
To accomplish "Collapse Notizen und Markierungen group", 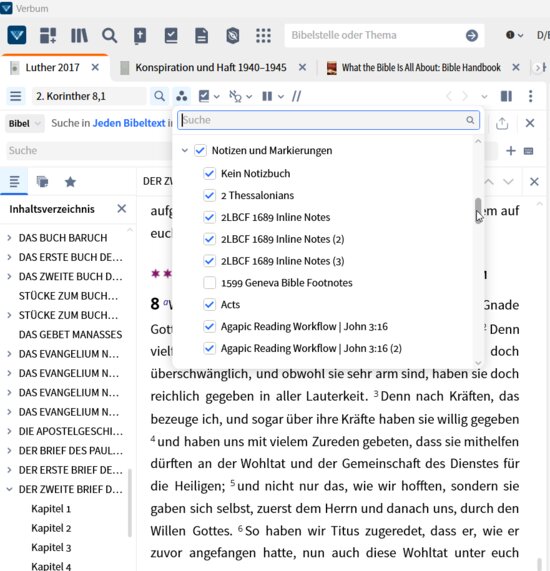I will [185, 150].
